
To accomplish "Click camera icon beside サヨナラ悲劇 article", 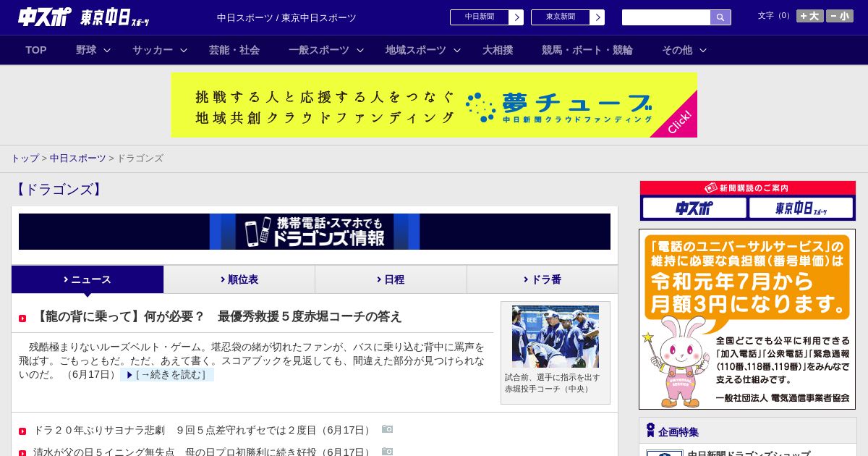I will [387, 429].
